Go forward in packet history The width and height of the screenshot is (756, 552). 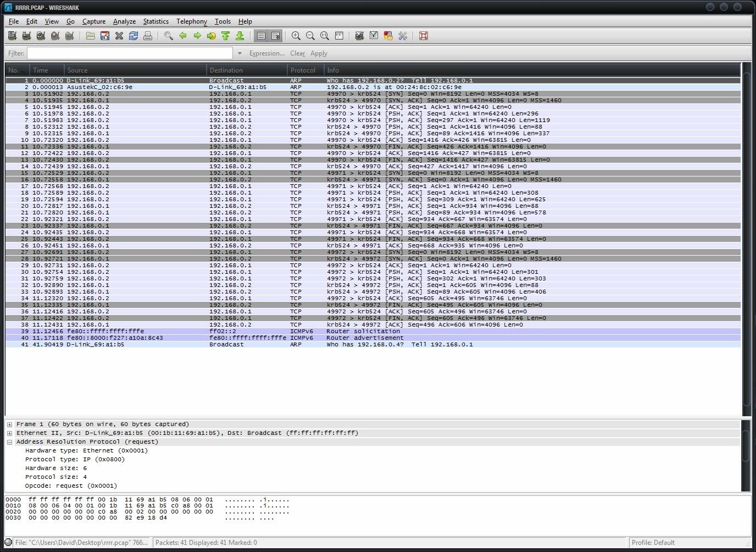coord(197,36)
